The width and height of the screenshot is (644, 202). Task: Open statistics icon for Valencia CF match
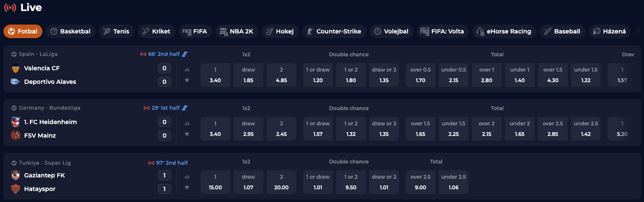point(187,70)
